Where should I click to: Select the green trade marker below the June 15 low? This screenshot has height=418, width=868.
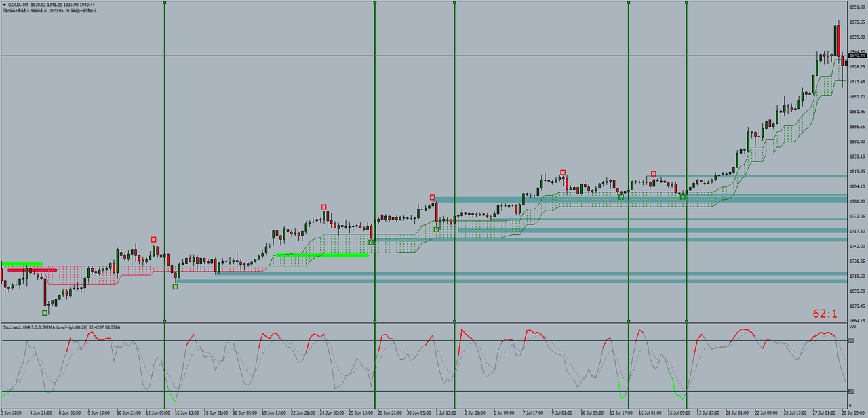[175, 287]
